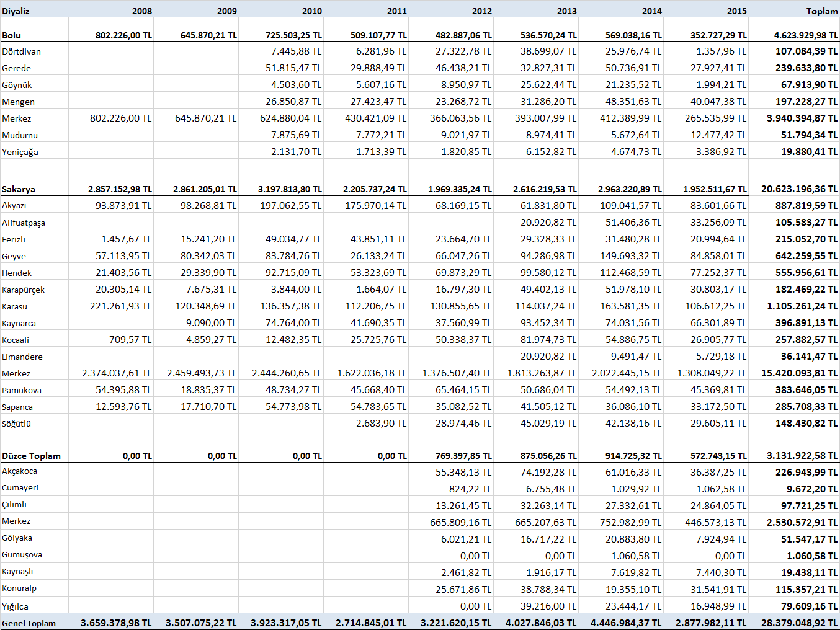Image resolution: width=840 pixels, height=630 pixels.
Task: Select the Sapanca row label
Action: (x=17, y=407)
